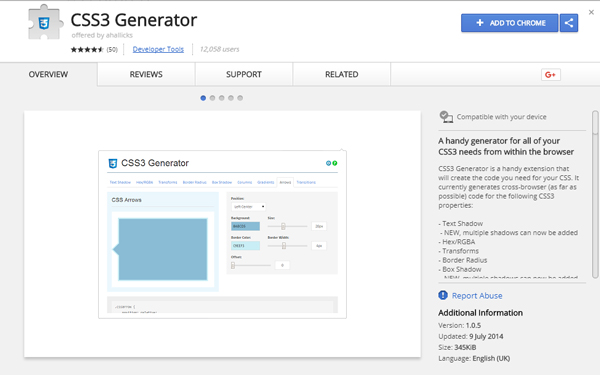Click the Add to Chrome button

(x=509, y=23)
